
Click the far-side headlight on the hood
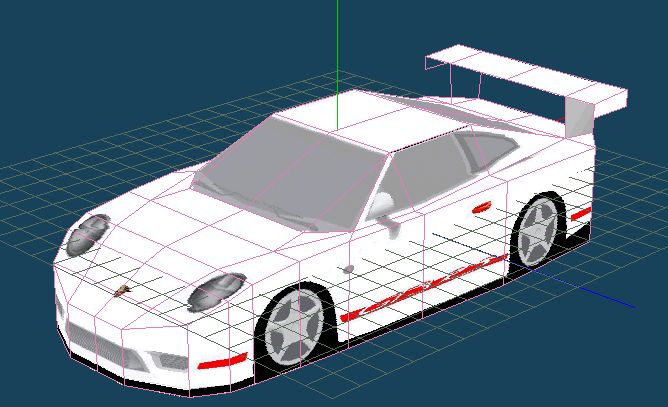click(88, 235)
